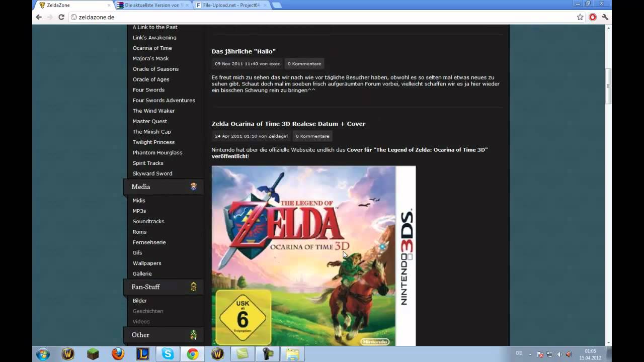The image size is (644, 362).
Task: Switch to the File-Upload.net Project64 tab
Action: click(x=230, y=5)
